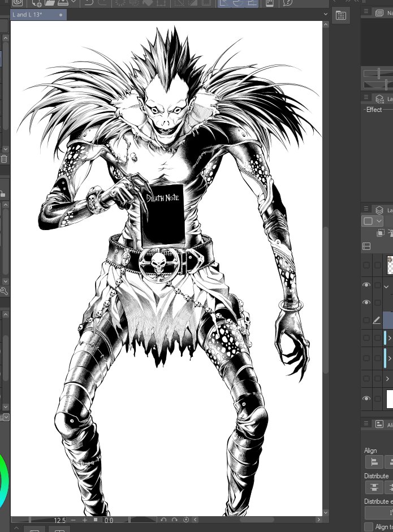Screen dimensions: 393x532
Task: Expand the second blue-marked layer folder
Action: coord(390,358)
